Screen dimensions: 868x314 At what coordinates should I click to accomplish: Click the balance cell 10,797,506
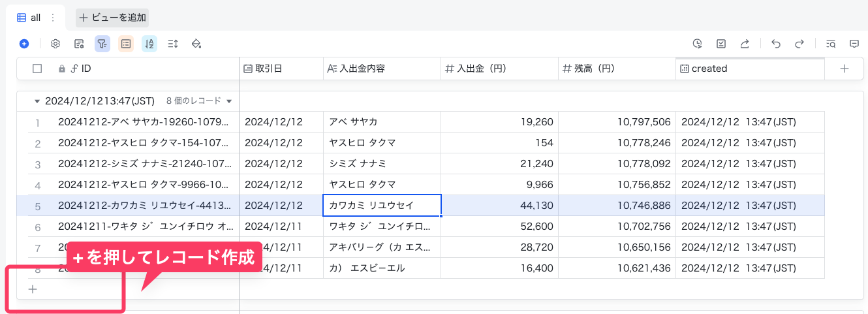(x=617, y=122)
